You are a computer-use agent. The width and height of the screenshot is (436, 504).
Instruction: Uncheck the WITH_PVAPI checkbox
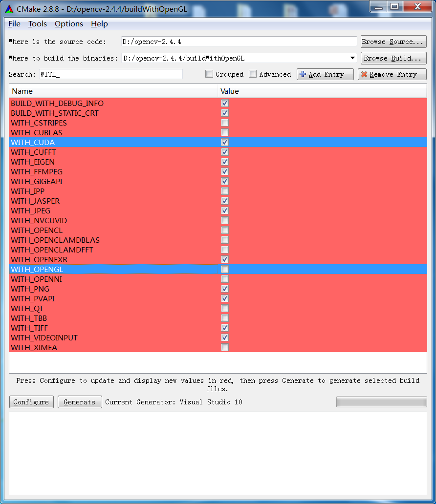(x=225, y=298)
